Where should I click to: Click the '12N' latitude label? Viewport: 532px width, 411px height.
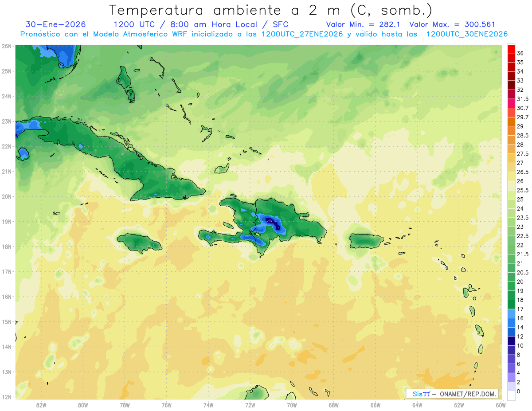pyautogui.click(x=7, y=397)
